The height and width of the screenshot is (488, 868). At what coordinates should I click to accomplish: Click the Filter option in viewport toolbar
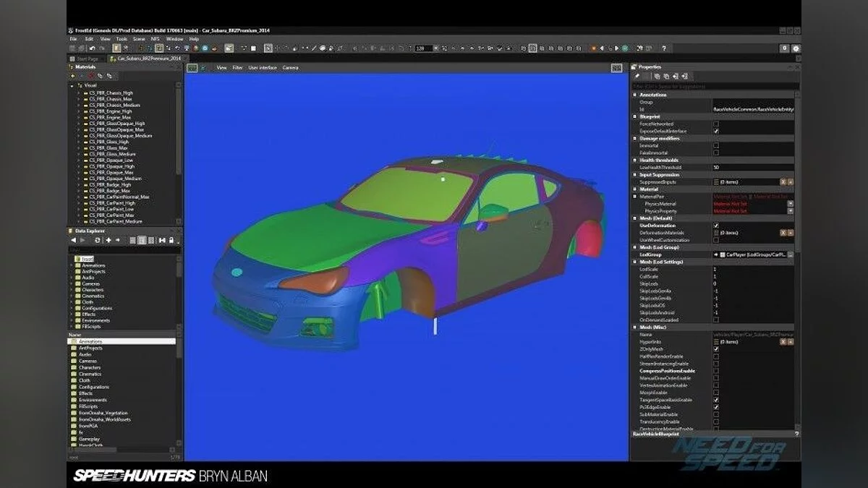(237, 67)
